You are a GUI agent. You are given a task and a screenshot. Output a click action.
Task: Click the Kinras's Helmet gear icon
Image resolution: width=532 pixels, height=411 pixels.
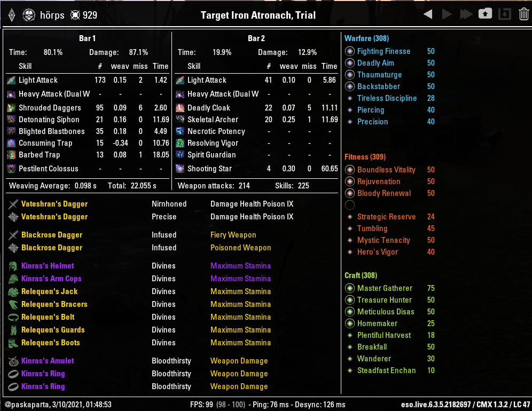(13, 266)
